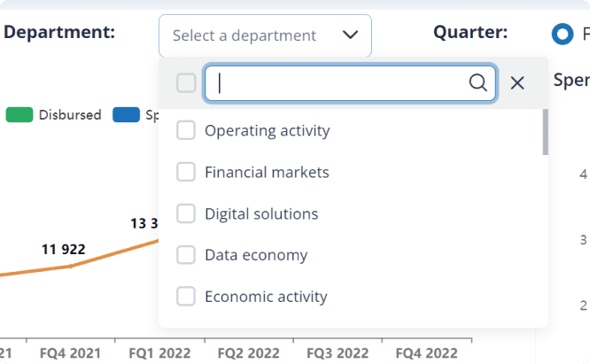The height and width of the screenshot is (364, 590).
Task: Click the search magnifier icon
Action: click(477, 83)
